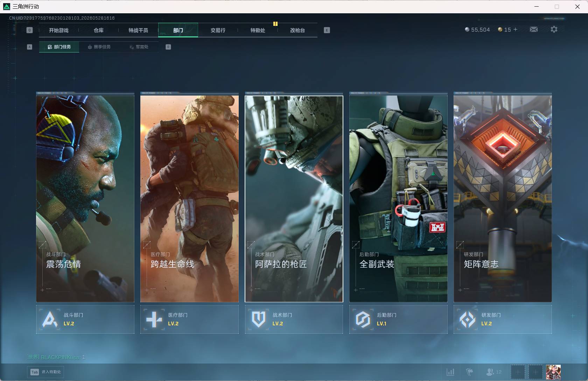Image resolution: width=588 pixels, height=381 pixels.
Task: Open the 阿萨拉的枪匠 mission card
Action: coord(294,199)
